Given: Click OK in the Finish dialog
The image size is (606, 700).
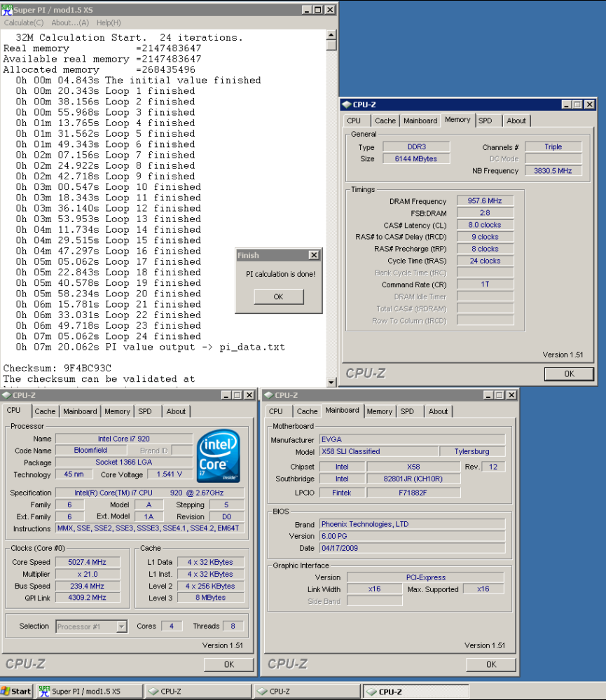Looking at the screenshot, I should (278, 297).
